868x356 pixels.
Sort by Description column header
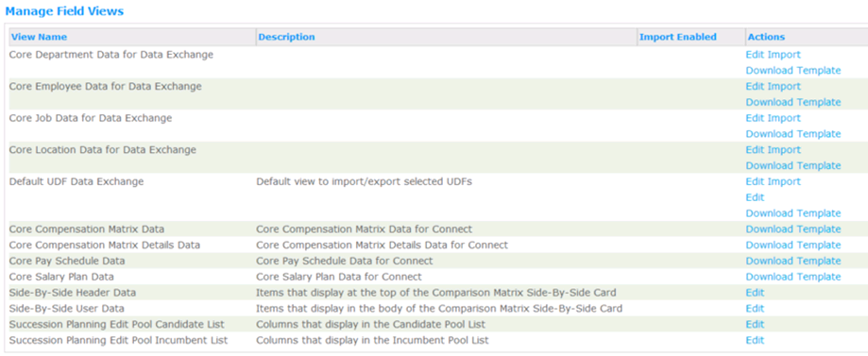click(286, 37)
